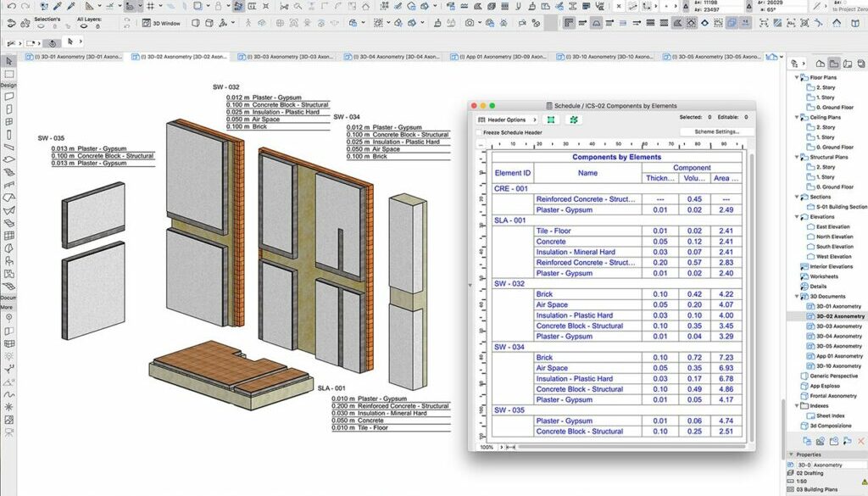Image resolution: width=868 pixels, height=496 pixels.
Task: Select the Wall tool in the toolbox
Action: point(8,97)
